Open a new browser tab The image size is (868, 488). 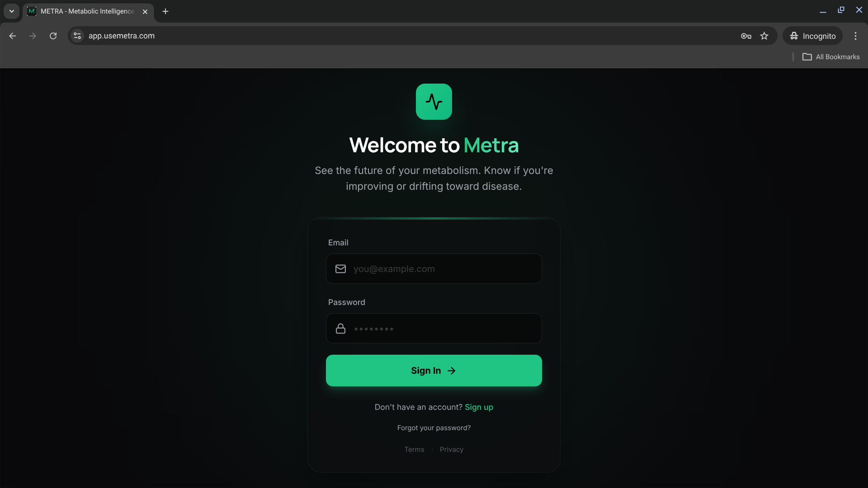point(165,11)
